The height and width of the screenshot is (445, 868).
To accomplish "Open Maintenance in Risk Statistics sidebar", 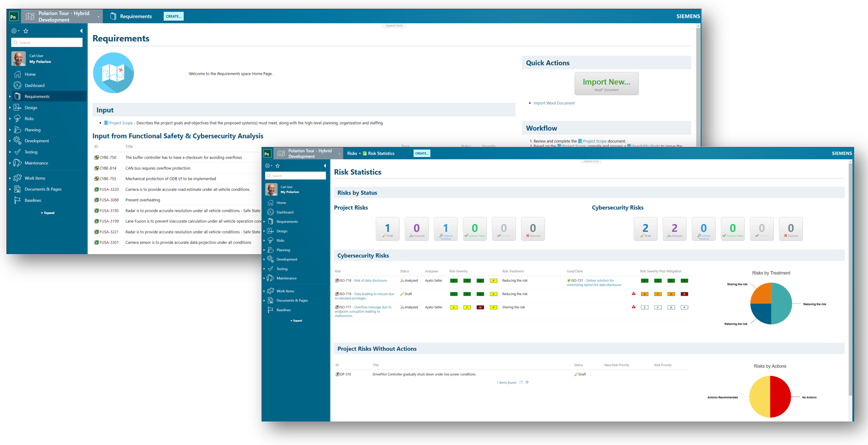I will [x=286, y=278].
